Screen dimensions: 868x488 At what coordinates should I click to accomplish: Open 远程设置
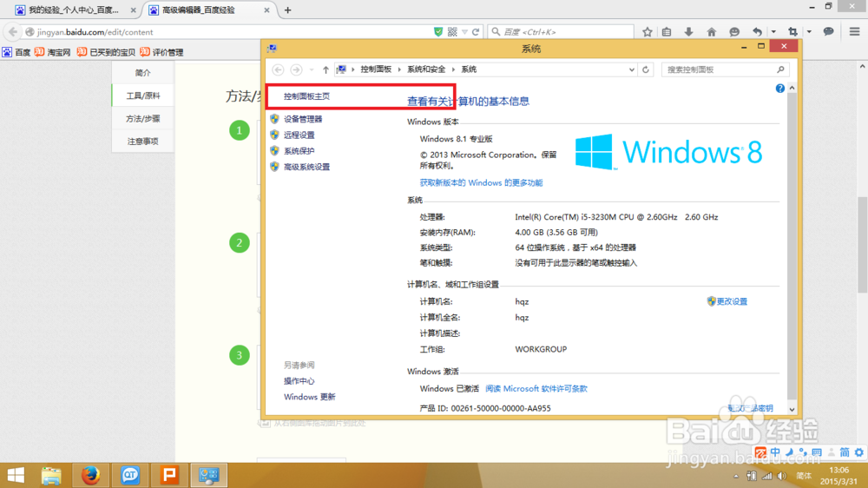coord(299,135)
